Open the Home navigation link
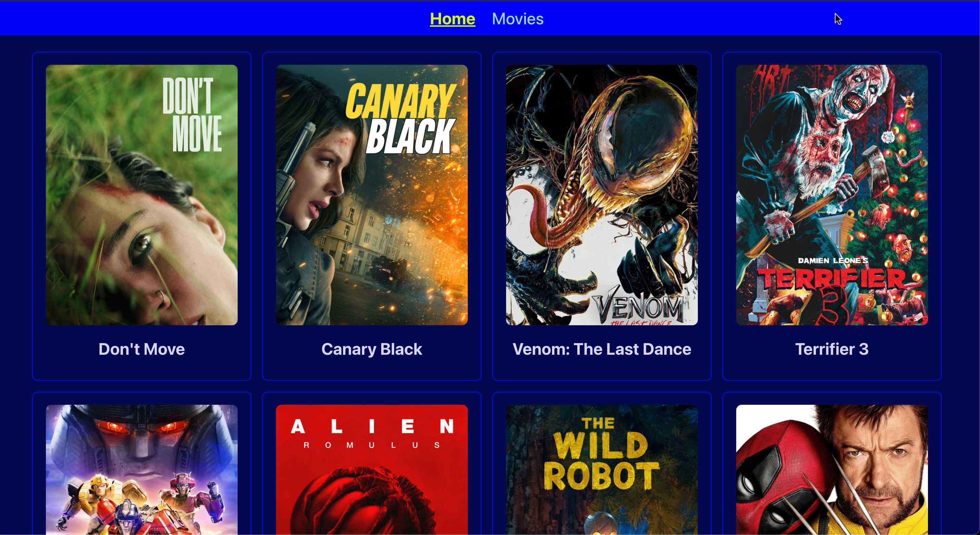Image resolution: width=980 pixels, height=535 pixels. [452, 19]
